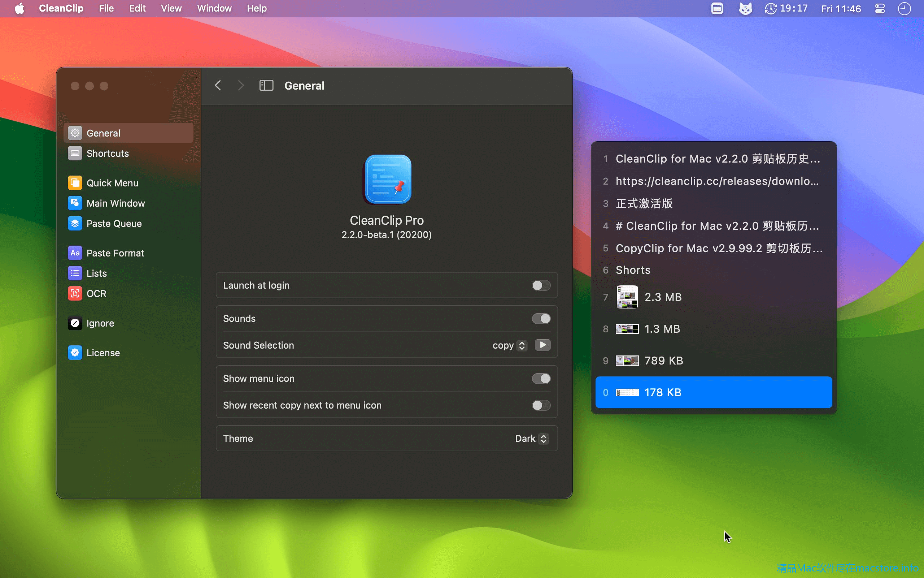Disable Show menu icon
The image size is (924, 578).
[541, 379]
